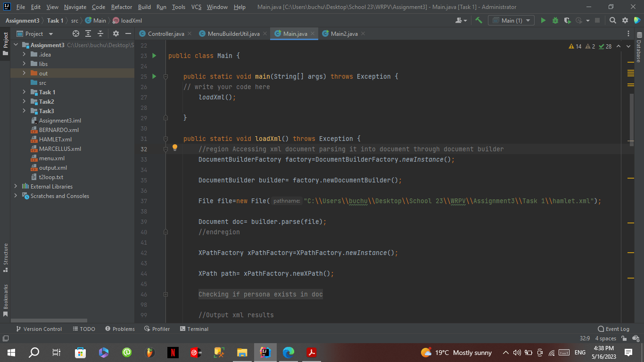Expand the Task 1 folder
Image resolution: width=644 pixels, height=362 pixels.
(25, 92)
